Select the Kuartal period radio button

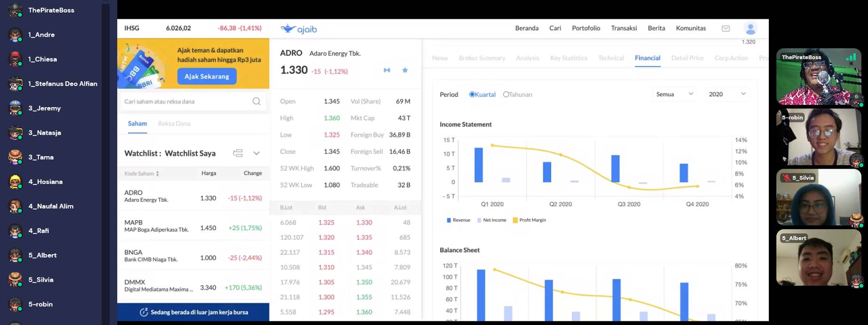(472, 94)
